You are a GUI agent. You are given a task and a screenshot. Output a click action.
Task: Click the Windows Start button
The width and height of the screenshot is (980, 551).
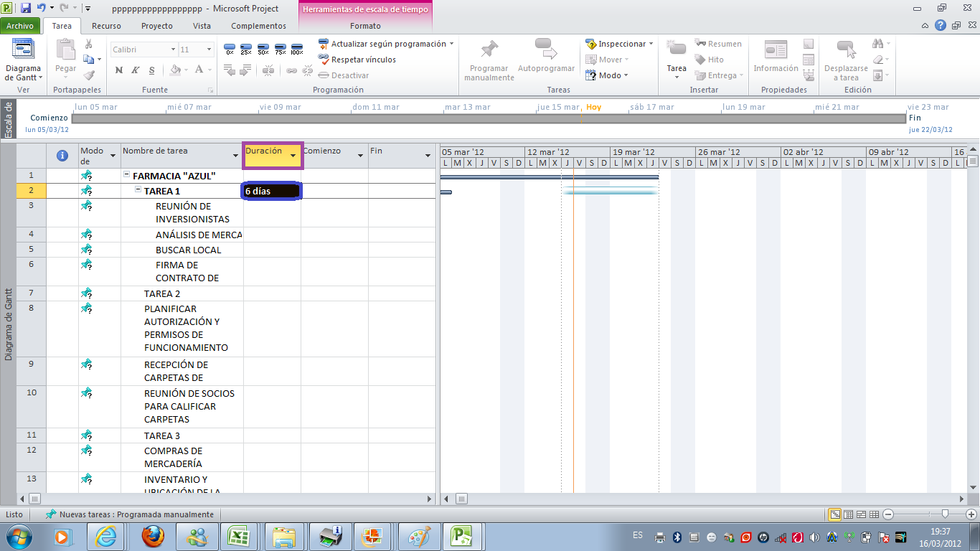[x=19, y=536]
